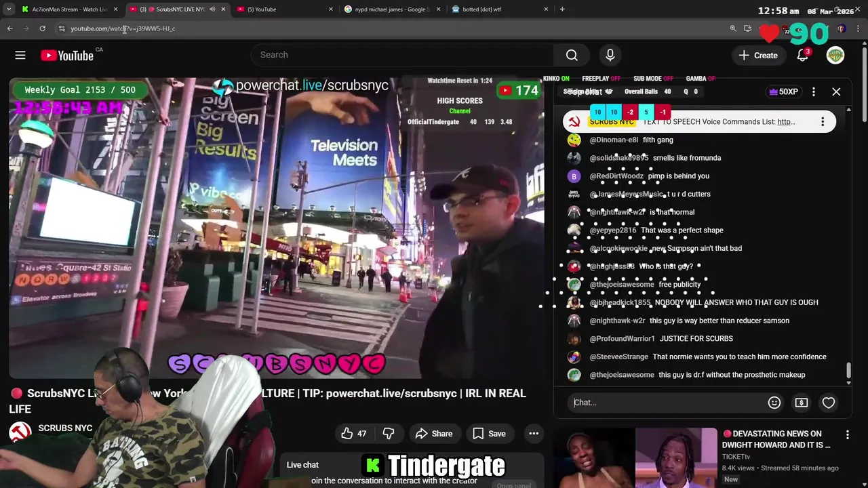This screenshot has height=488, width=868.
Task: Open a new browser tab
Action: tap(562, 9)
